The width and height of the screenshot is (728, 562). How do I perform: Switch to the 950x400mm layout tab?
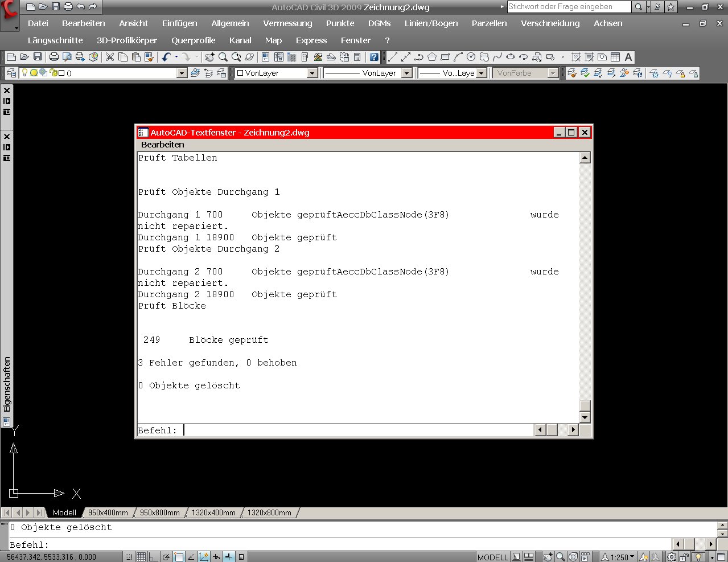pos(108,512)
